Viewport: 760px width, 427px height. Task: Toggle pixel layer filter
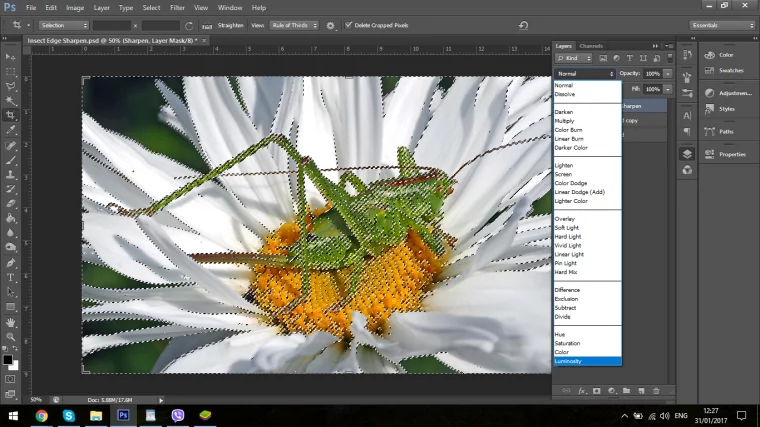click(603, 58)
